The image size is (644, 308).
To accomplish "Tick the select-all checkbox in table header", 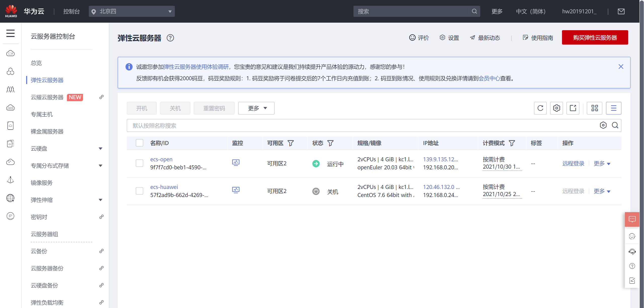I will point(139,143).
